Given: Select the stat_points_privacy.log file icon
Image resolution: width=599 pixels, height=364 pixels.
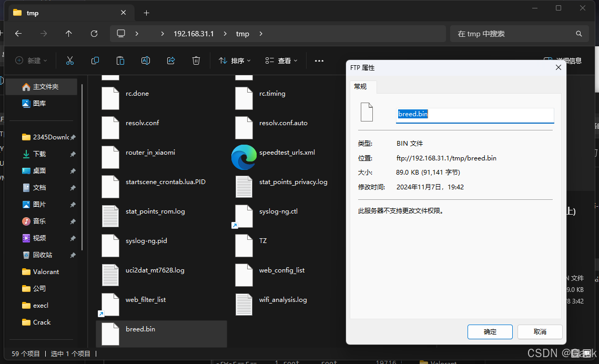Looking at the screenshot, I should click(x=243, y=187).
